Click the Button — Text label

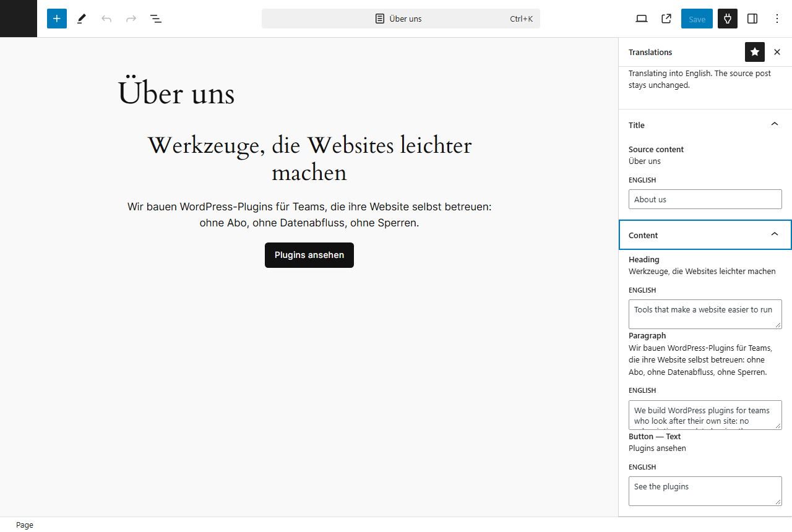(x=655, y=436)
